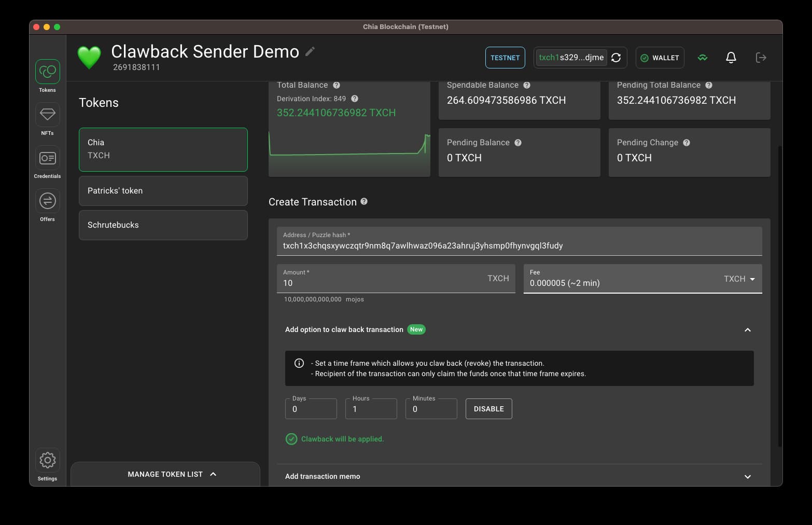Click the pencil icon to rename wallet

click(310, 51)
